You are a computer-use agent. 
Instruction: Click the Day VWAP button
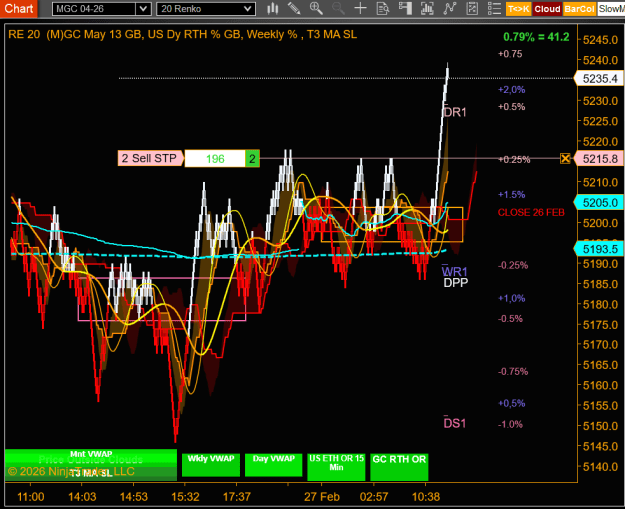(x=273, y=464)
